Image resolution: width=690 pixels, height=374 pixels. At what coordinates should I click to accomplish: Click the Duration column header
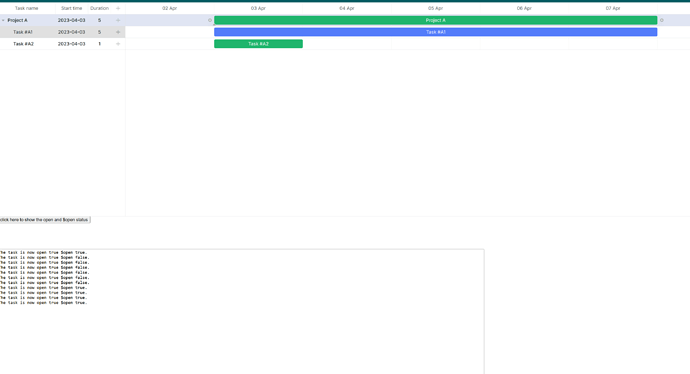click(x=99, y=8)
